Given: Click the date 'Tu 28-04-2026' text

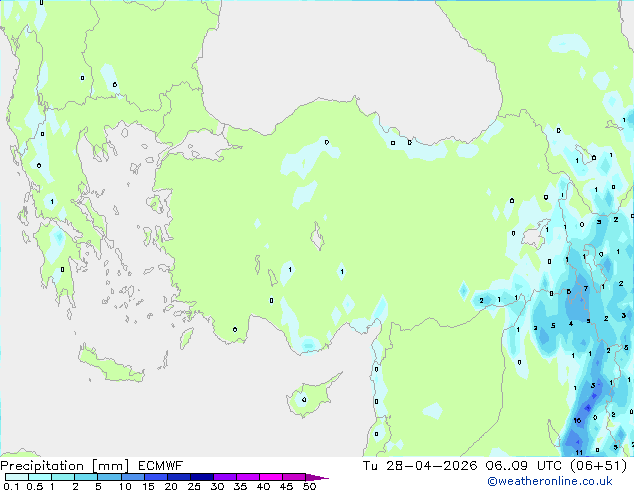Looking at the screenshot, I should 420,466.
